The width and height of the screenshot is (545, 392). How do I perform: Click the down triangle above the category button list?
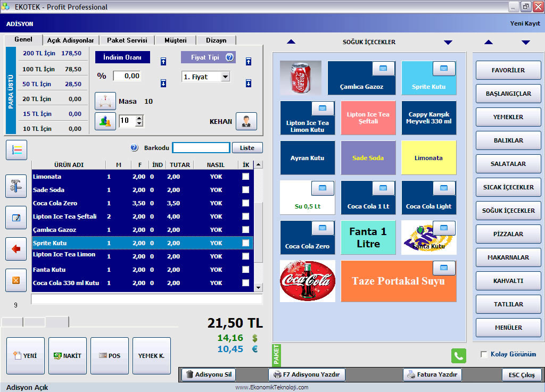[526, 43]
